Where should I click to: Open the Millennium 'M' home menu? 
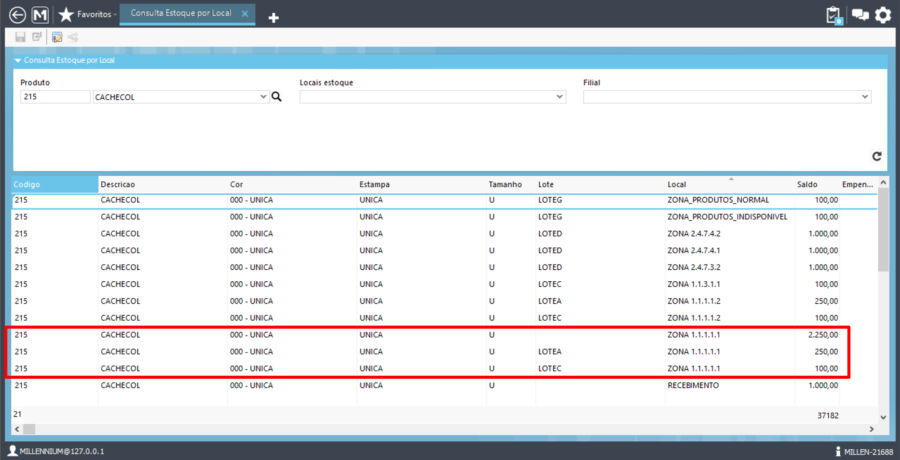(x=39, y=15)
